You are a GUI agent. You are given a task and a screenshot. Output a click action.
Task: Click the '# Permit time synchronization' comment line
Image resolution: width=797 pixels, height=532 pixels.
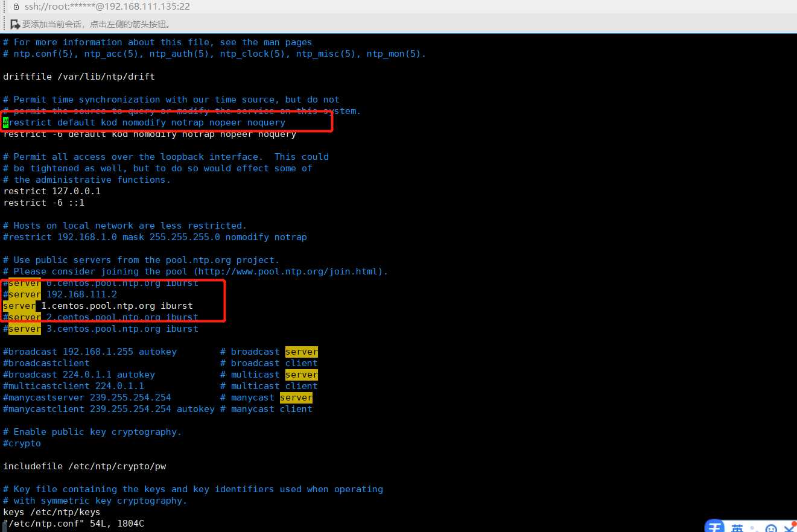(x=171, y=100)
